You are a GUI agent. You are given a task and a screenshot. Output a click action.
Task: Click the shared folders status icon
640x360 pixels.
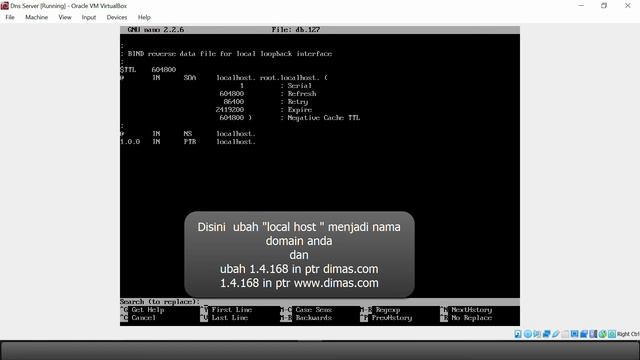tap(565, 334)
